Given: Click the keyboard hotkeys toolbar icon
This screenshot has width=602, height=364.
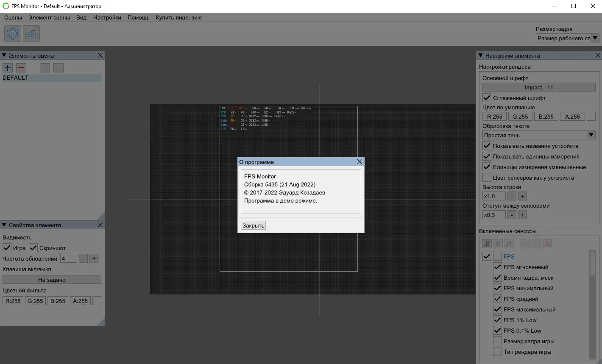Looking at the screenshot, I should click(31, 33).
